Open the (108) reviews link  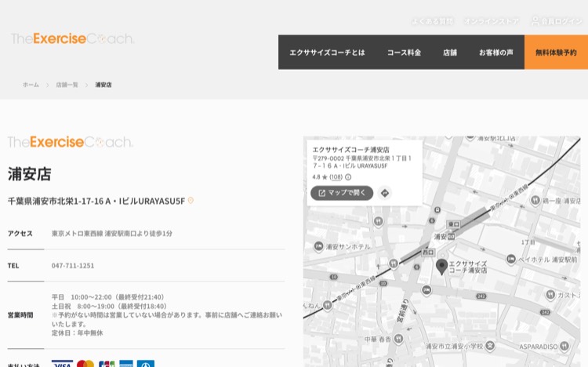pos(336,177)
